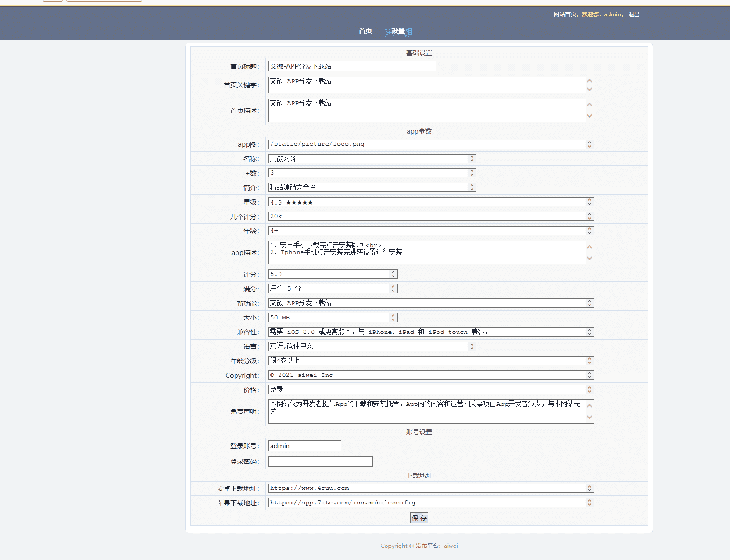Click the stepper arrows on 名称 field
The image size is (730, 560).
coord(472,159)
